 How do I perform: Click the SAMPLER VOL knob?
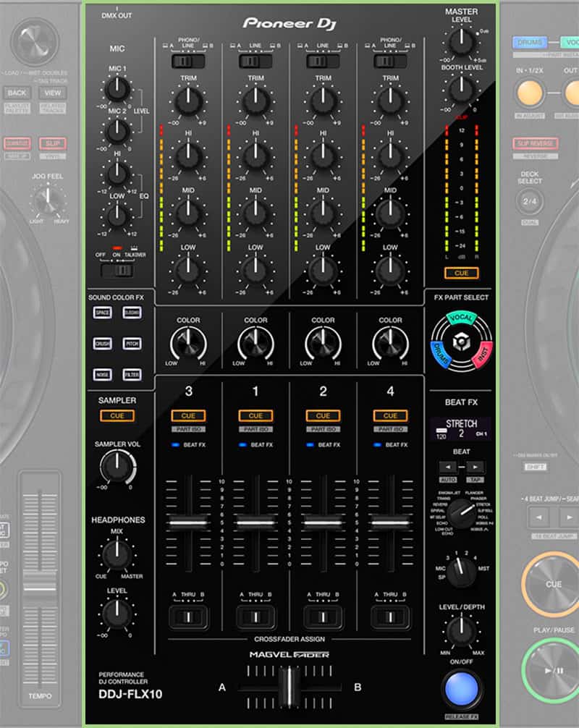tap(117, 466)
